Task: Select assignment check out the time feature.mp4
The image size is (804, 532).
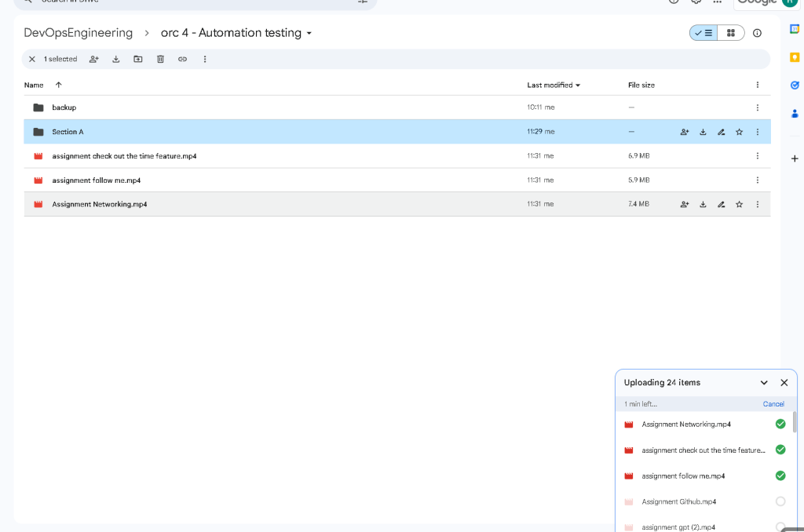Action: [124, 156]
